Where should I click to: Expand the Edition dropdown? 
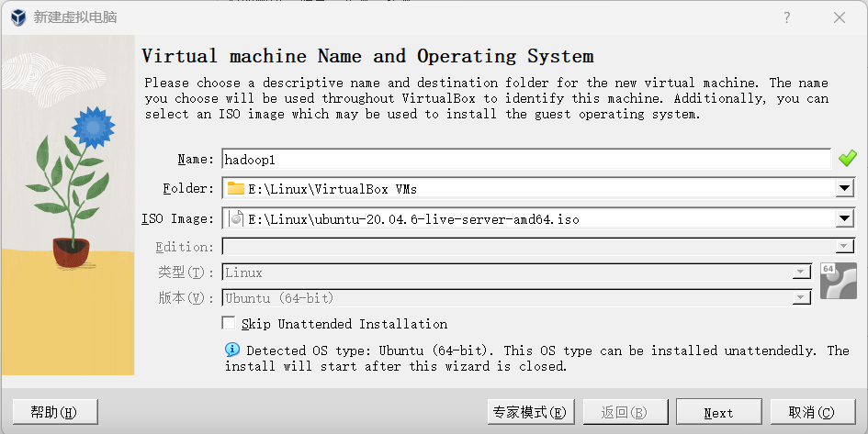(x=845, y=247)
